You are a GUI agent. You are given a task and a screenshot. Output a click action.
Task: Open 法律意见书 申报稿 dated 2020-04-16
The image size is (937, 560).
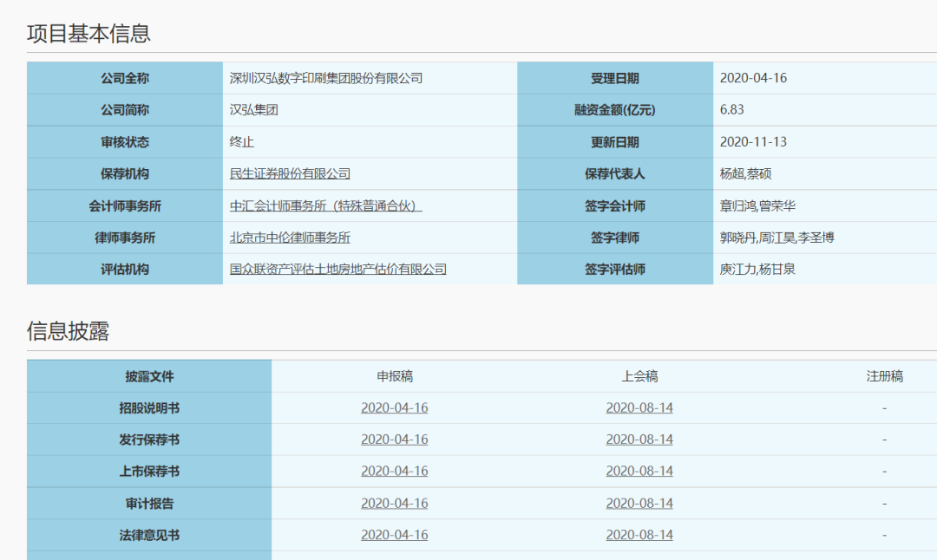(x=395, y=535)
